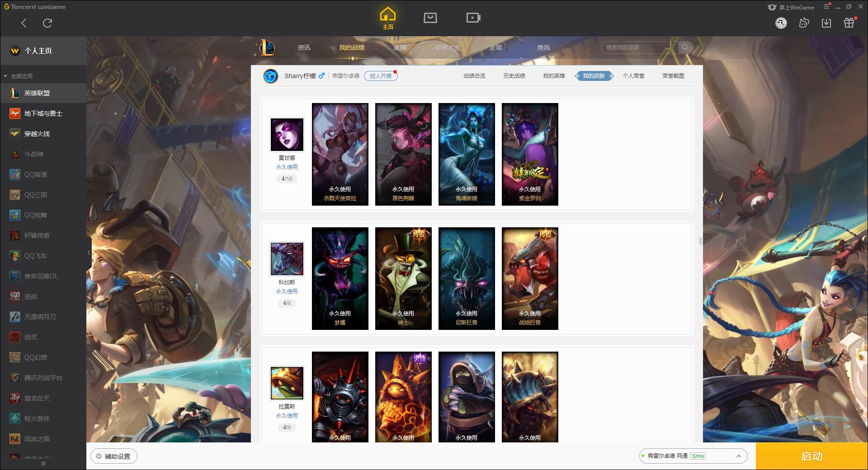Click the 拉莫斯 champion portrait
Viewport: 868px width, 470px height.
(287, 383)
